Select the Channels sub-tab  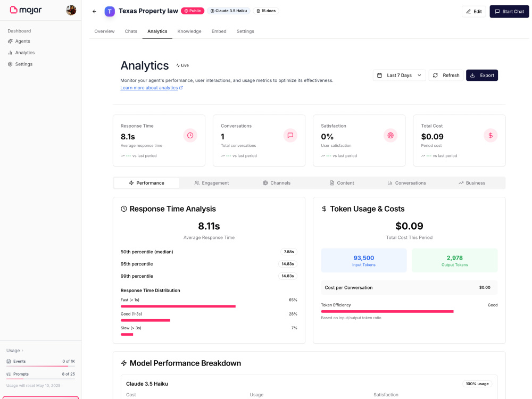coord(277,183)
